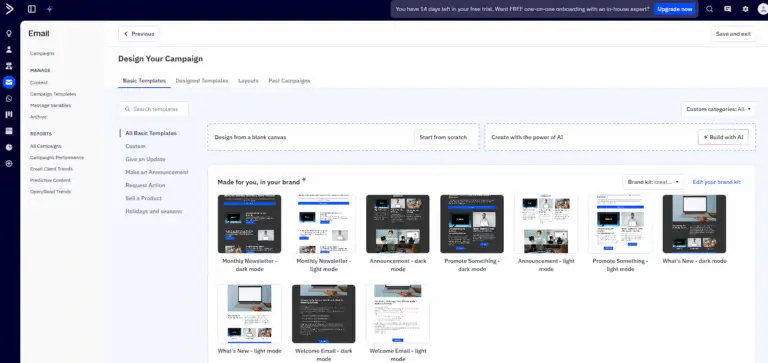Open All Campaigns report
The image size is (768, 363).
[x=46, y=146]
